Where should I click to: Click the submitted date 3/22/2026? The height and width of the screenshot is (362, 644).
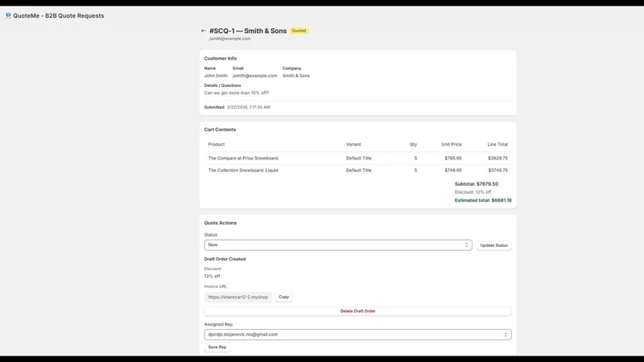pos(248,107)
